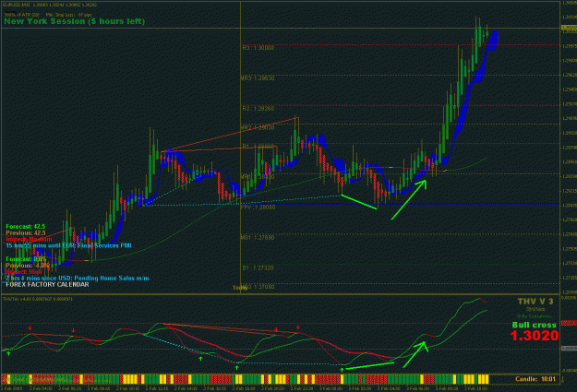Click the 'Bull cross' signal label
The height and width of the screenshot is (392, 577).
pos(535,325)
